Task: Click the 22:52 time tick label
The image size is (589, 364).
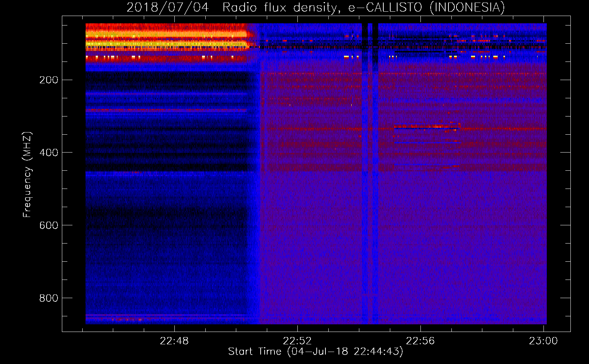Action: 297,341
